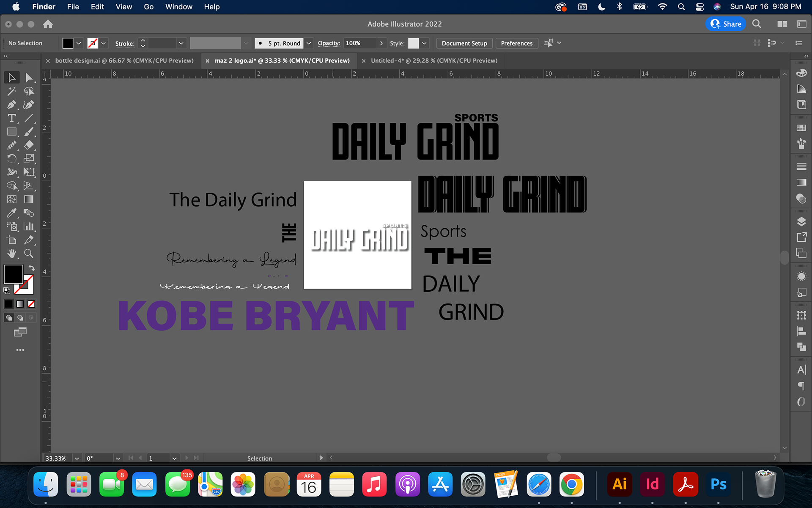Select the Zoom tool
812x508 pixels.
coord(29,254)
